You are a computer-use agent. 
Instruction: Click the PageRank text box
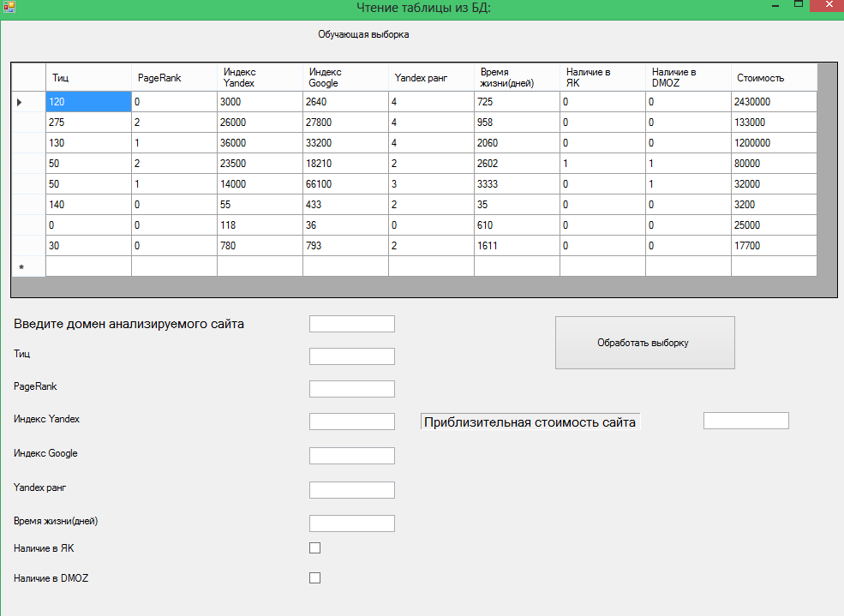click(351, 389)
